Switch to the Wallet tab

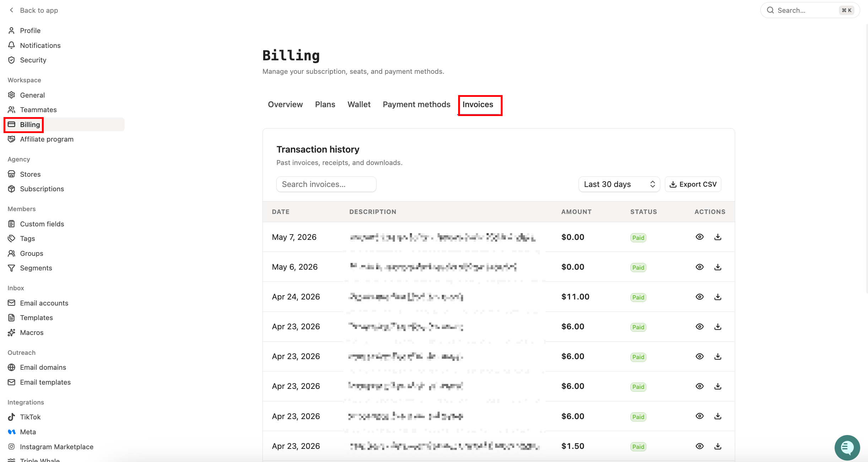pyautogui.click(x=359, y=104)
